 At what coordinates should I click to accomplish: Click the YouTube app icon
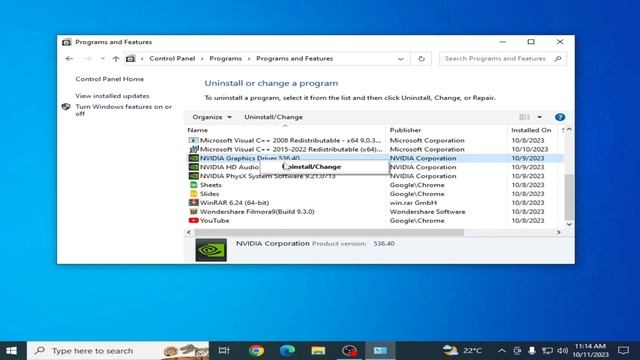[x=193, y=220]
